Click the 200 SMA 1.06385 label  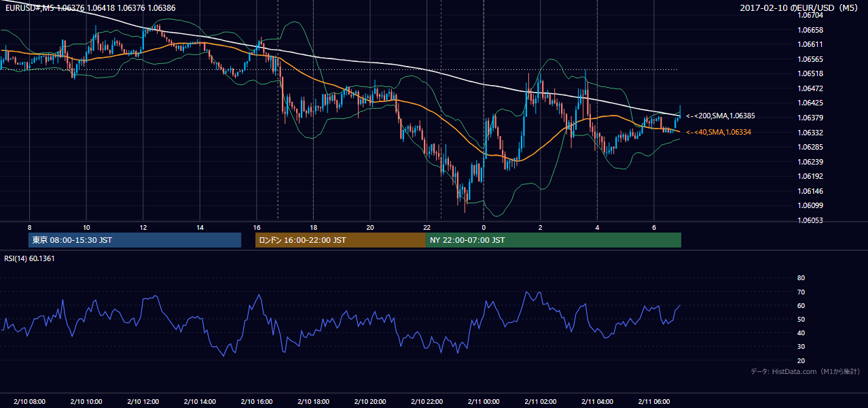[x=720, y=116]
